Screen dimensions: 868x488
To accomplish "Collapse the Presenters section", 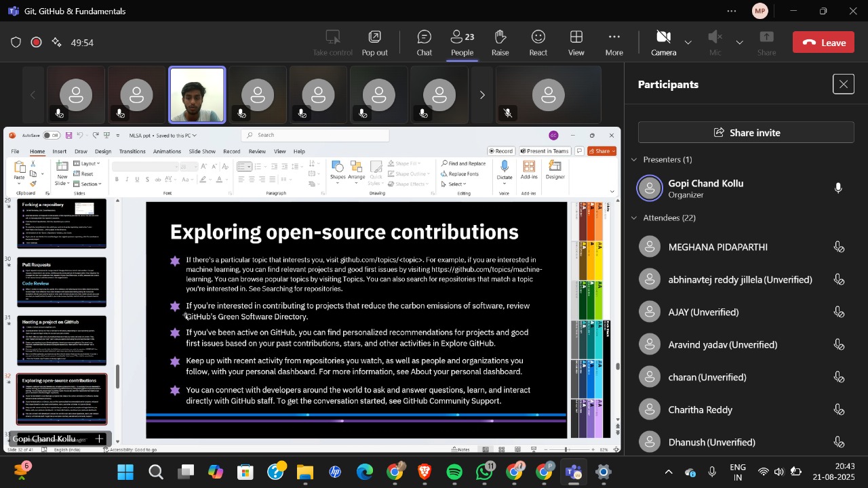I will tap(635, 159).
